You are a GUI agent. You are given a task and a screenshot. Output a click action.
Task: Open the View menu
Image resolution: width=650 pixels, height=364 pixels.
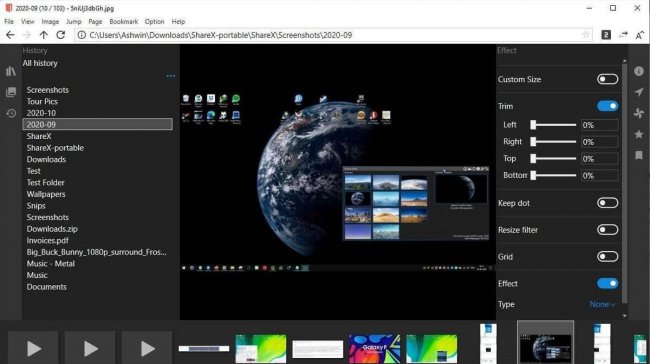click(x=28, y=22)
